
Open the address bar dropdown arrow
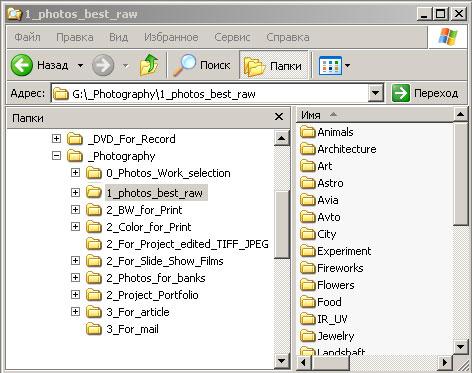tap(375, 93)
